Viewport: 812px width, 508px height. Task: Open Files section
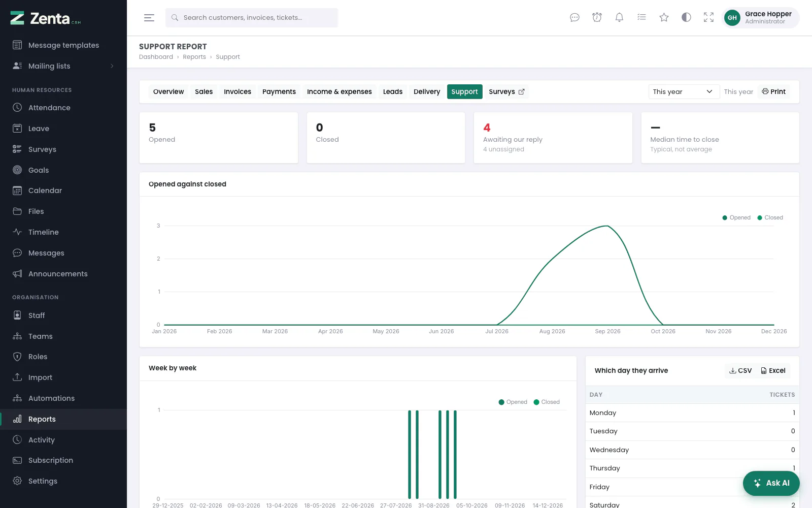[x=63, y=211]
